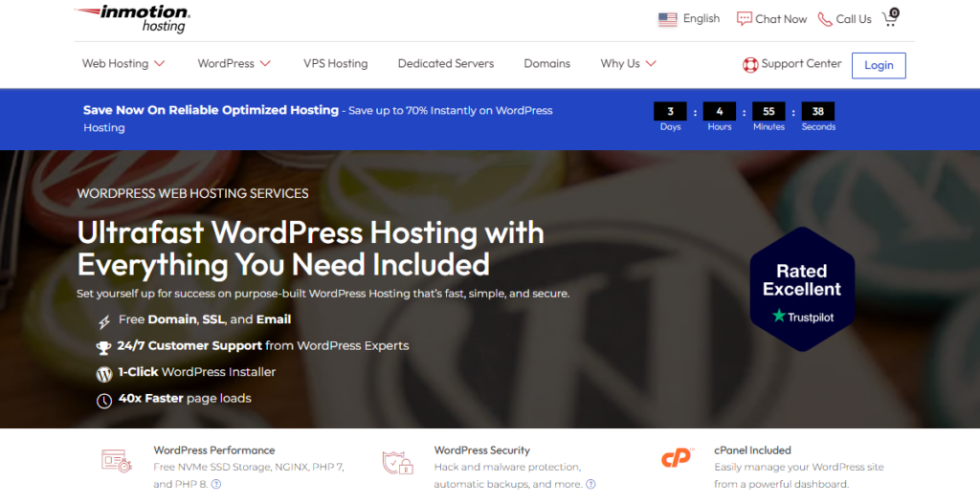This screenshot has height=504, width=980.
Task: Click the cPanel logo icon
Action: tap(678, 458)
